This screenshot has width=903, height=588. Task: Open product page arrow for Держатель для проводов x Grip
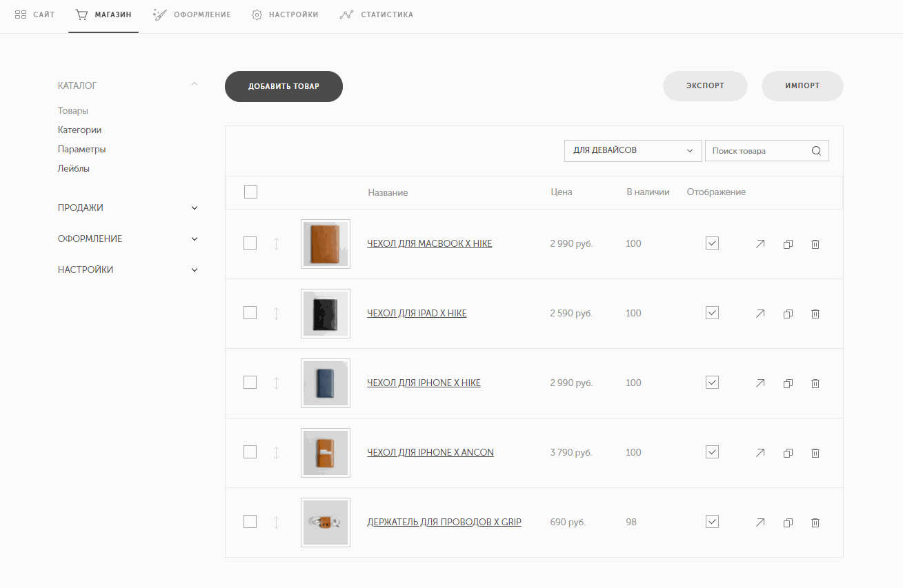click(760, 523)
